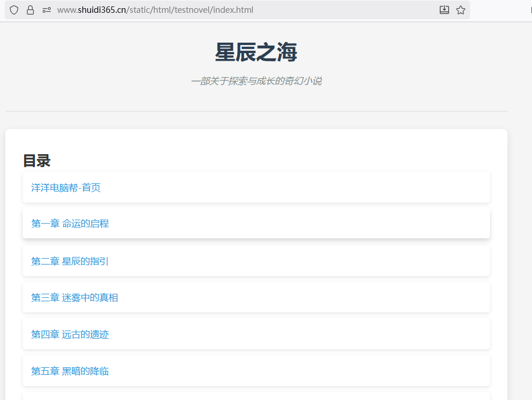Focus the URL address field
532x400 pixels.
tap(234, 10)
